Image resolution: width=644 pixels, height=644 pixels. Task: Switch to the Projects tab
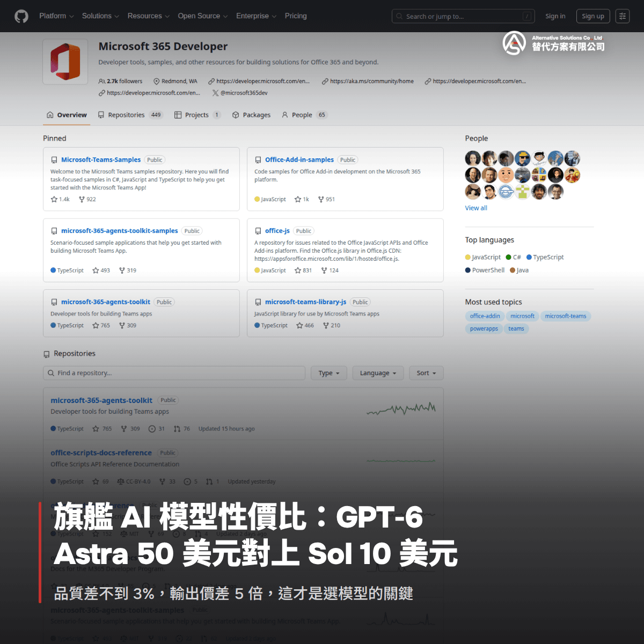[x=197, y=115]
